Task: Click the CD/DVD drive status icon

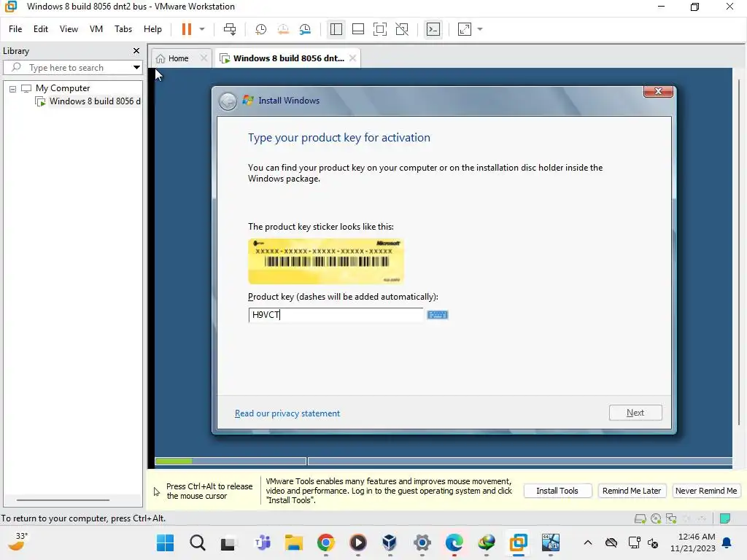Action: point(656,518)
